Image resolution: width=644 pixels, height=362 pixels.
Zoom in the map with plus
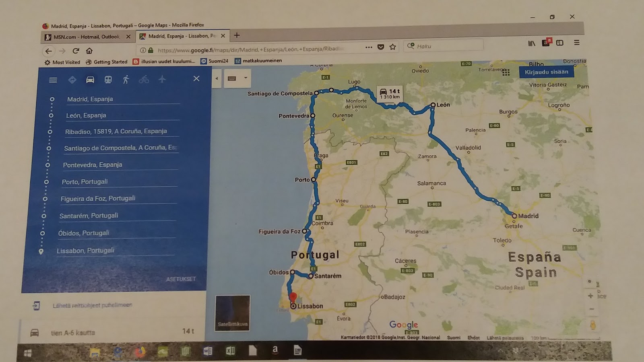click(590, 296)
